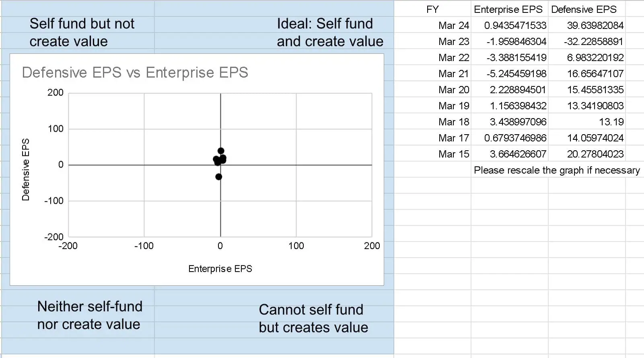Screen dimensions: 644x358
Task: Select the Mar 15 row label cell
Action: [x=432, y=154]
